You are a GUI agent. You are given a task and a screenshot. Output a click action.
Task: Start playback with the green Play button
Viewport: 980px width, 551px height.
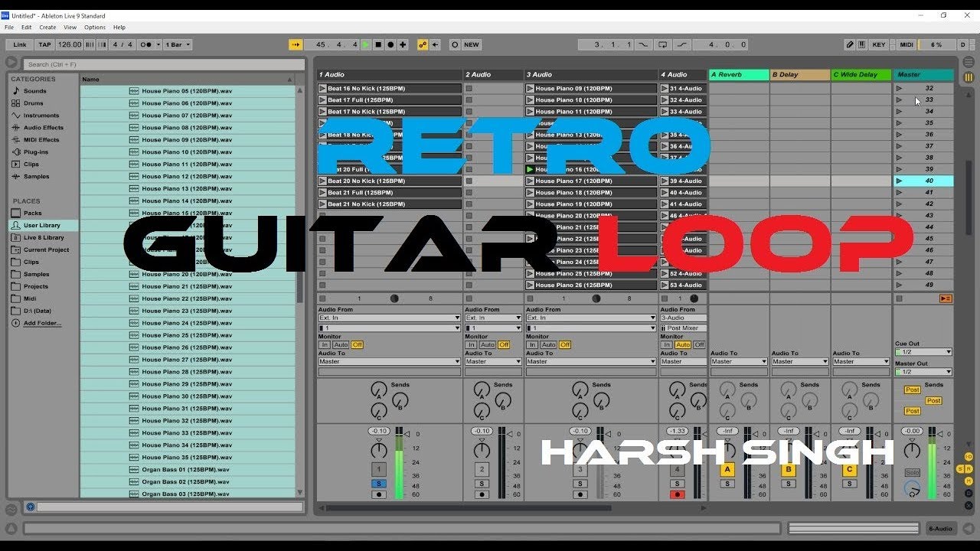[366, 44]
